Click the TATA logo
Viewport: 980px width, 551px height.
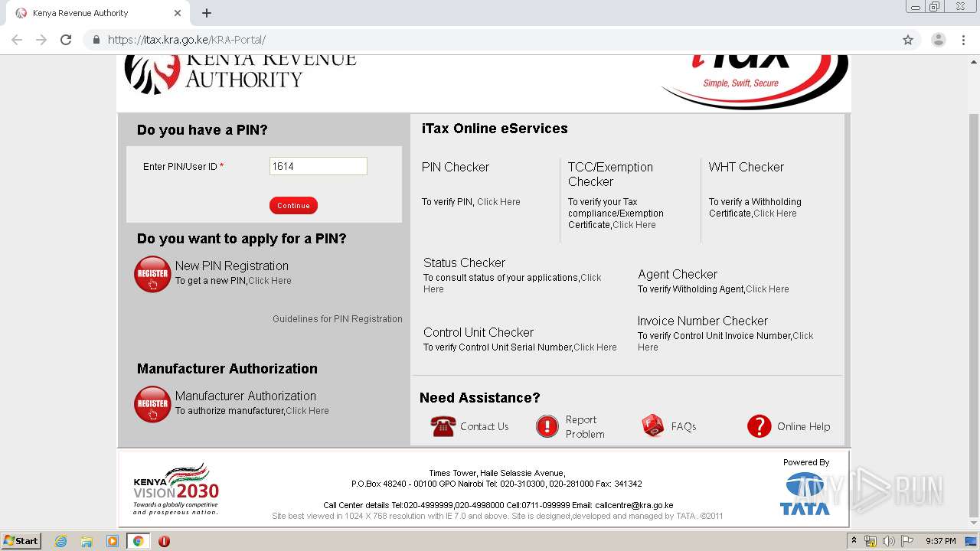point(805,494)
